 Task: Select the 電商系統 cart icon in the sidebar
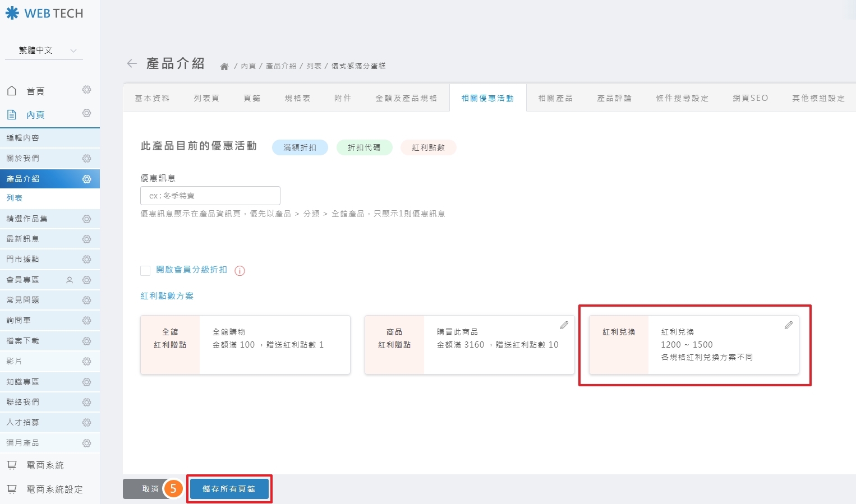[12, 465]
